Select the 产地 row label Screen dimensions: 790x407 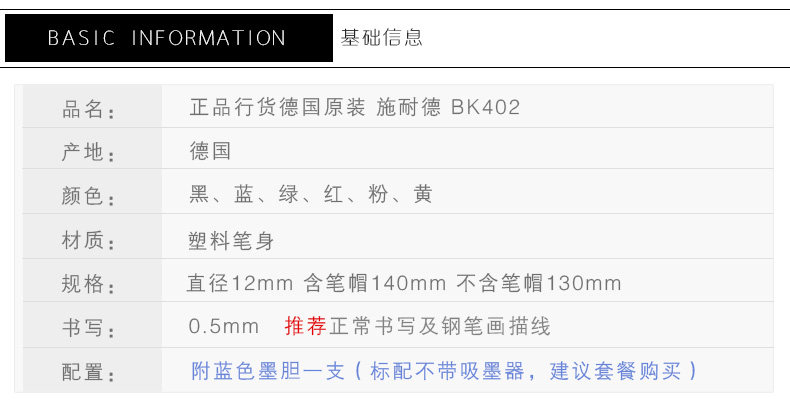(x=90, y=153)
